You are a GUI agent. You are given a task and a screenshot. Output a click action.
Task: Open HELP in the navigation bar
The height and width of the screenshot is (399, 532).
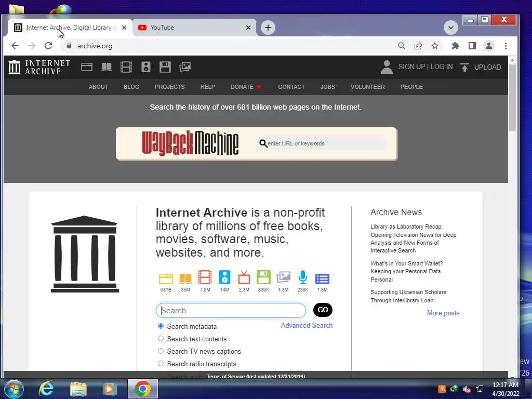click(x=208, y=87)
